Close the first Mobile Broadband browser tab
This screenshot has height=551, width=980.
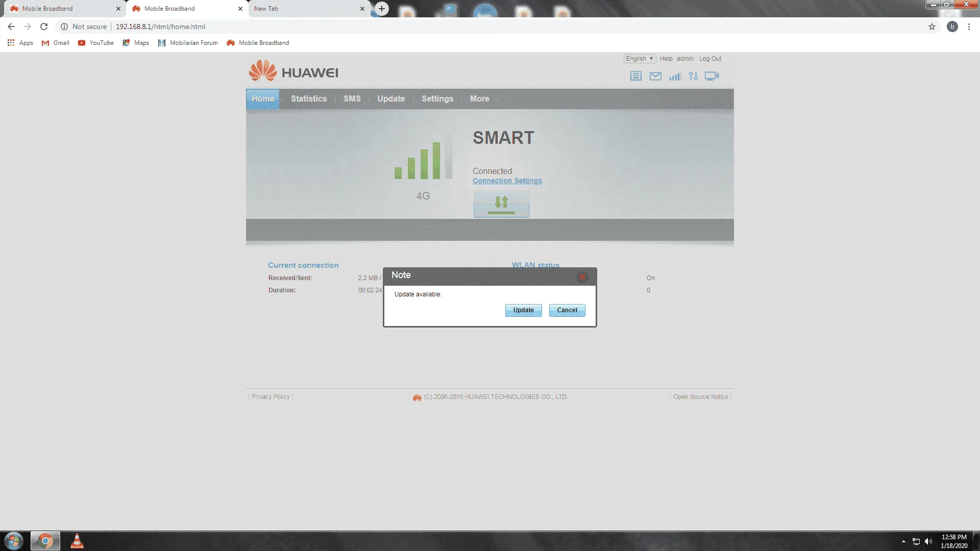118,9
